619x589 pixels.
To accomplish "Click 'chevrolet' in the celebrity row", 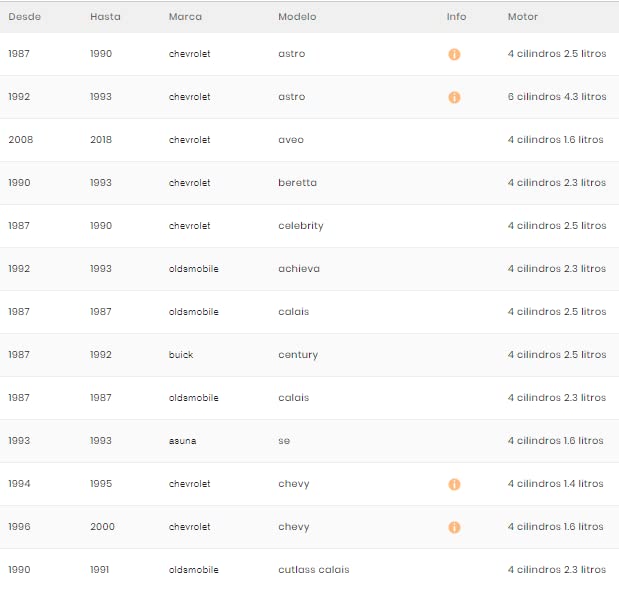I will (189, 226).
